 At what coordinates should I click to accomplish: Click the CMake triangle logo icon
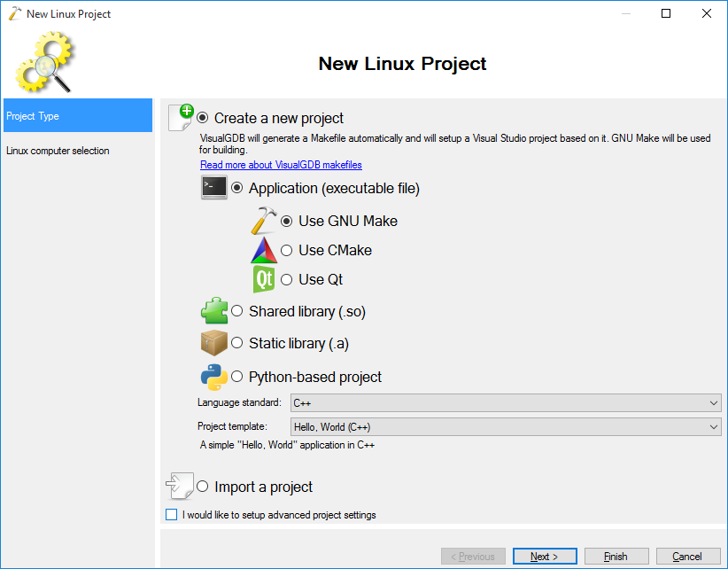coord(264,250)
